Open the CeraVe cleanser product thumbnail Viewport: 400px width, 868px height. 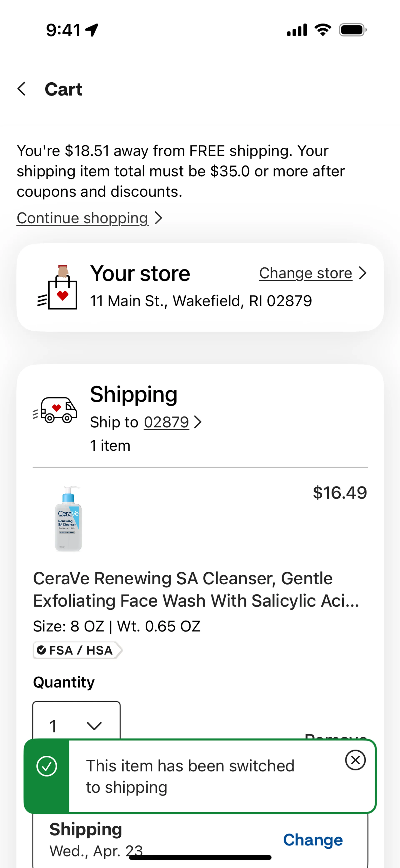click(68, 519)
